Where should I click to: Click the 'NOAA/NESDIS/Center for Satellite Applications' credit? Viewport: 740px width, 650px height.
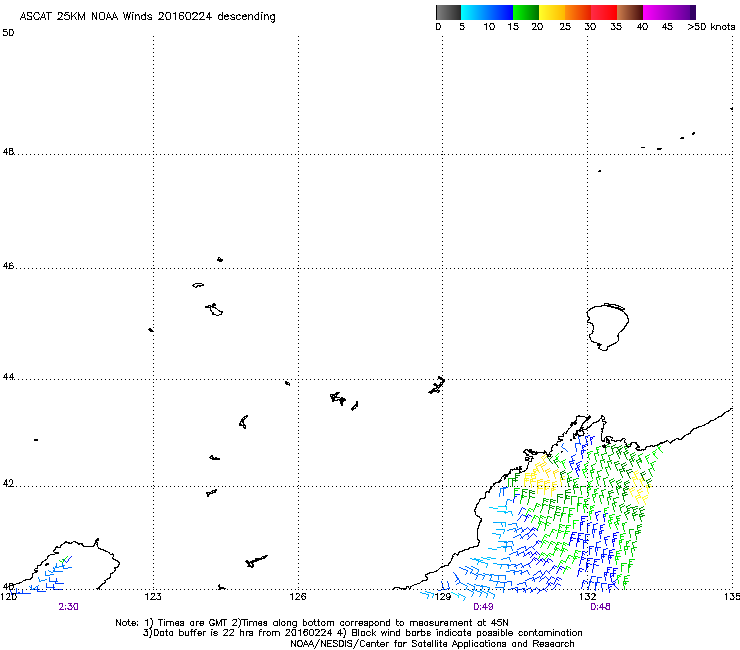coord(432,644)
